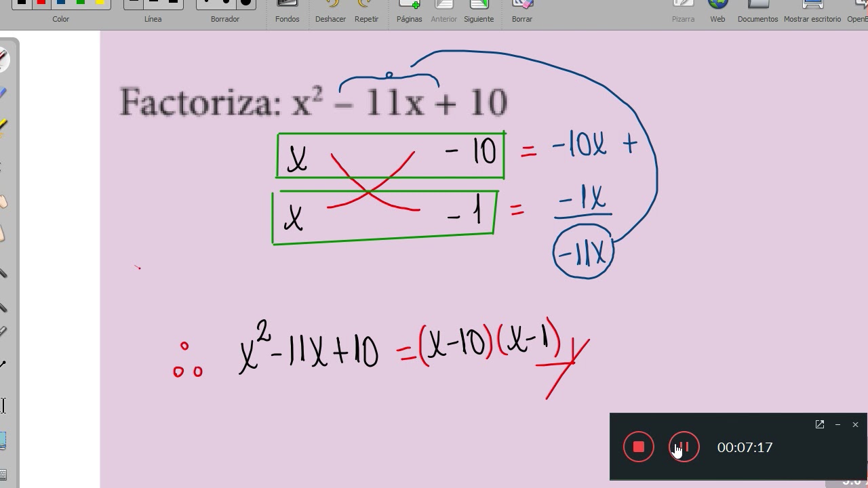Open the Fondos background options
Screen dimensions: 868x488
coord(288,12)
